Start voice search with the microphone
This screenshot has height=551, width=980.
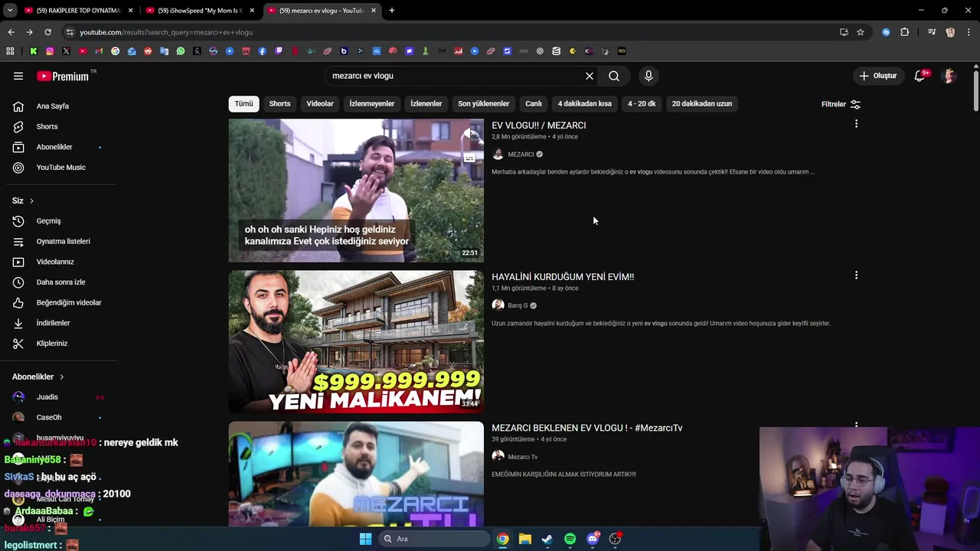tap(648, 76)
